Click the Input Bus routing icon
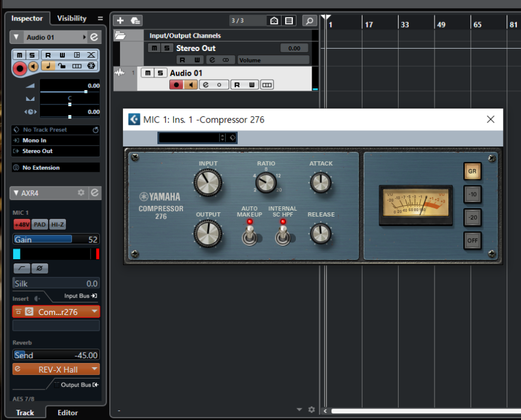This screenshot has width=521, height=420. click(94, 296)
